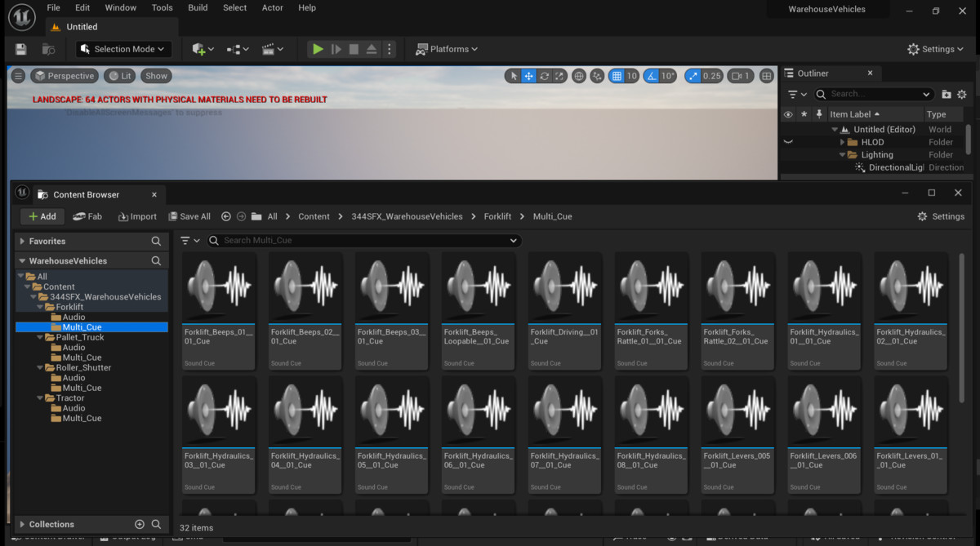Click the Perspective view mode button
The image size is (980, 546).
(65, 76)
